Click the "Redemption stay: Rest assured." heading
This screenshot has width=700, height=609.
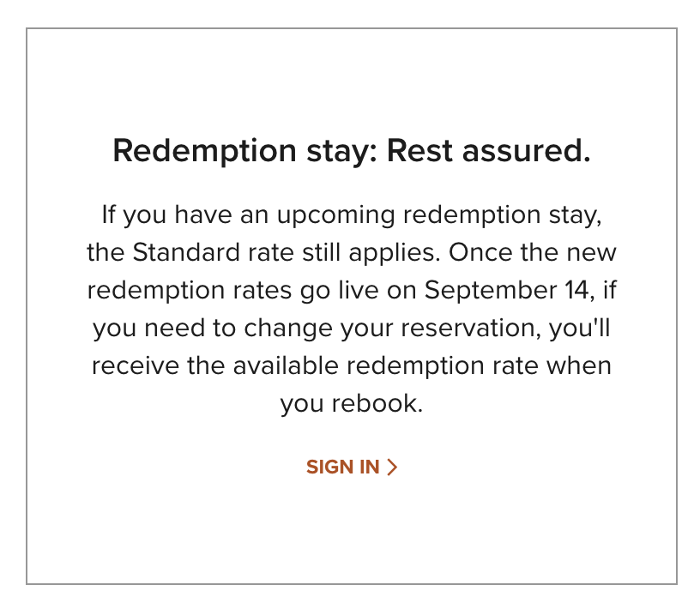[352, 153]
